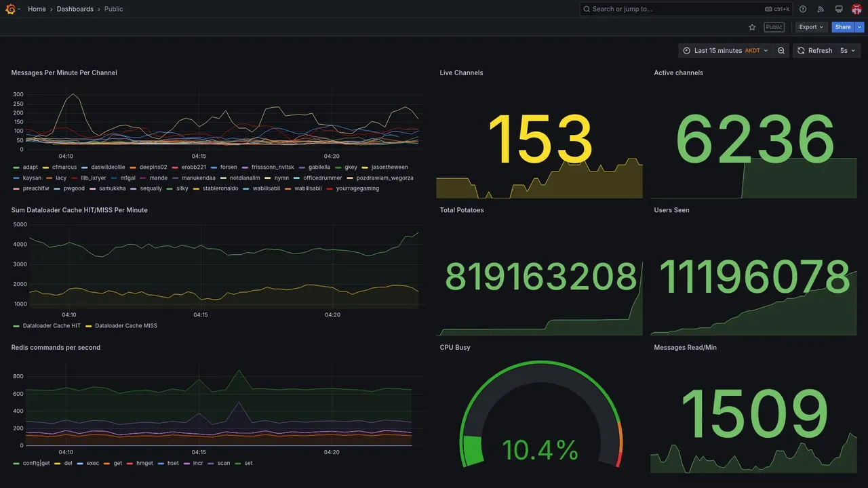The image size is (868, 488).
Task: Click the blue Share button
Action: (x=843, y=27)
